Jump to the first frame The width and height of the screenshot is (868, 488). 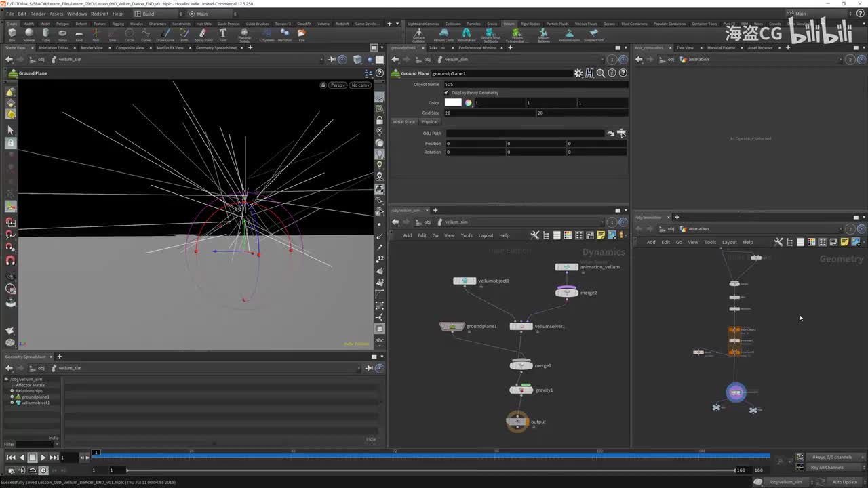click(x=10, y=457)
